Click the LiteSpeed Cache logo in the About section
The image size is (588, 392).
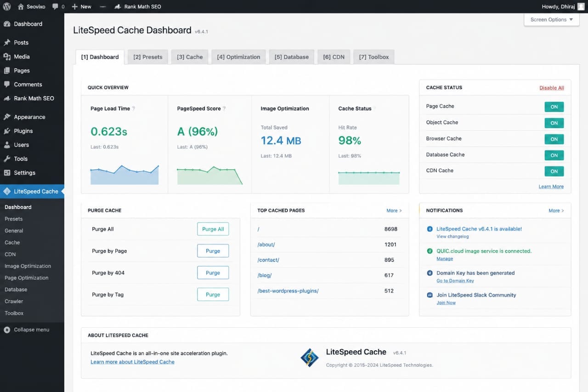click(309, 357)
